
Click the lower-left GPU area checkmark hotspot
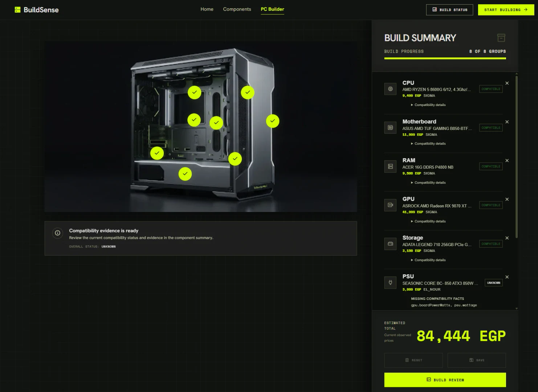[x=157, y=153]
